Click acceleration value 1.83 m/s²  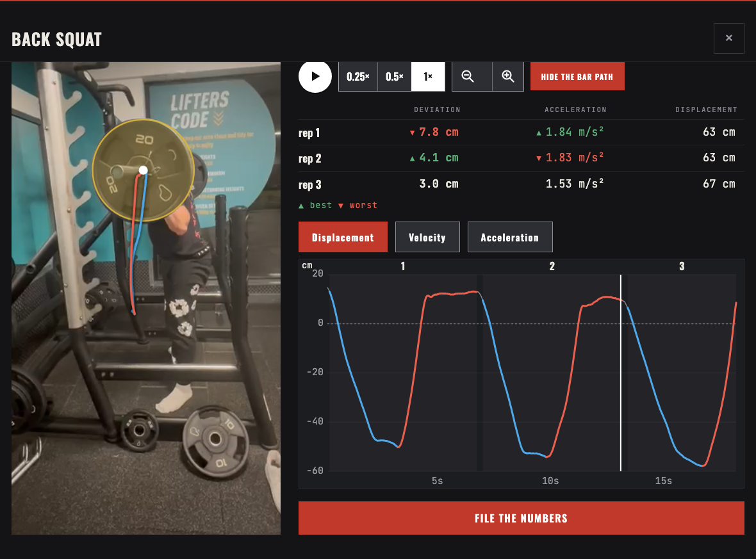574,157
